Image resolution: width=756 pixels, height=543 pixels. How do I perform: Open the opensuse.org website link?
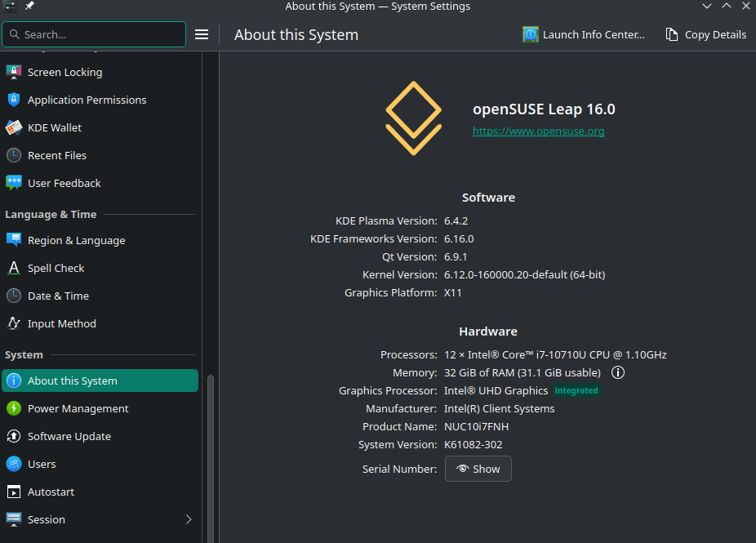[538, 131]
